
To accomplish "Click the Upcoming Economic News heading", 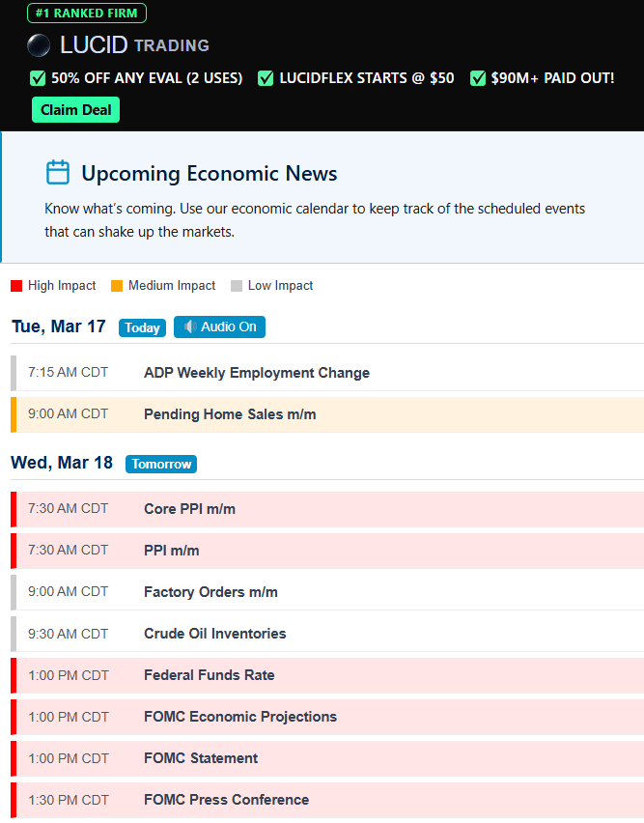I will tap(210, 173).
